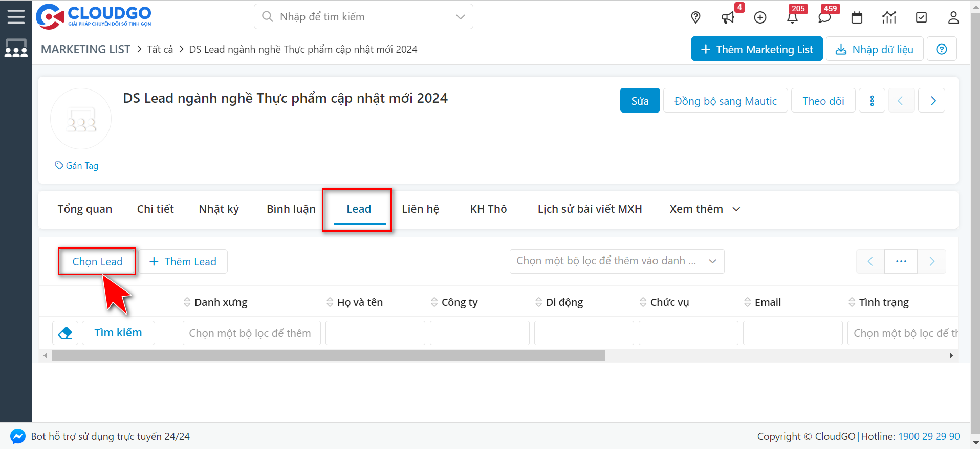The image size is (980, 449).
Task: Toggle sort on Email column
Action: point(767,302)
